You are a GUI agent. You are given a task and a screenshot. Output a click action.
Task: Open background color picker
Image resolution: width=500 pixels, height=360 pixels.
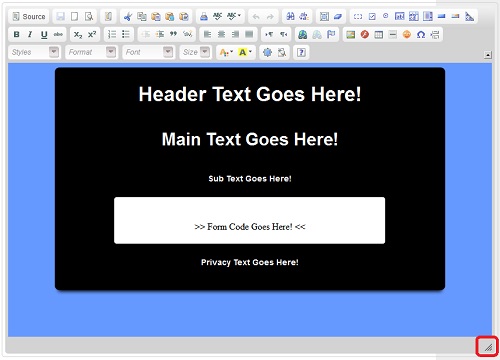tap(245, 52)
